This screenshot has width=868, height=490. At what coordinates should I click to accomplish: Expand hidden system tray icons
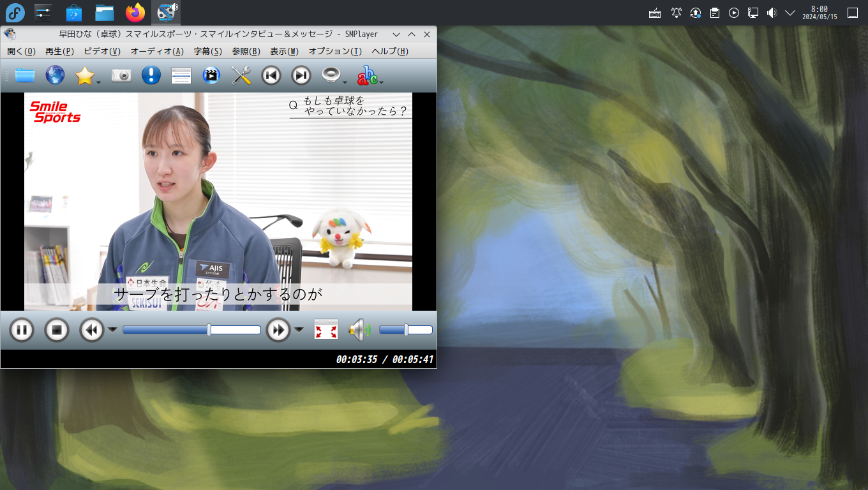point(790,13)
